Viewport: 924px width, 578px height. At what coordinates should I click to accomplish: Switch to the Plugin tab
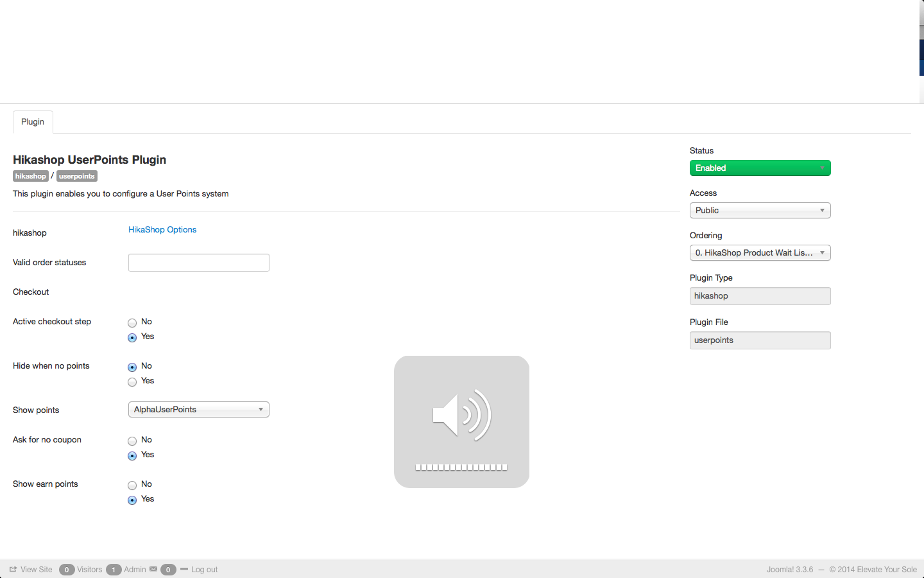33,121
